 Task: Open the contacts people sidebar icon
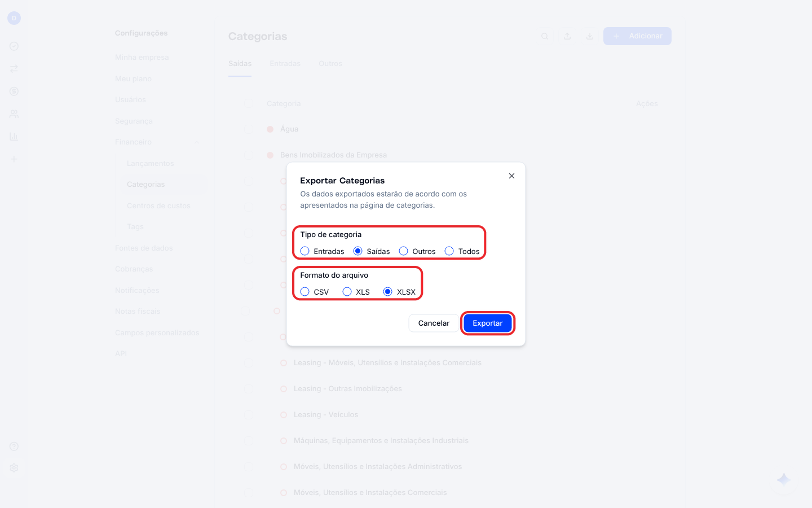pyautogui.click(x=14, y=114)
